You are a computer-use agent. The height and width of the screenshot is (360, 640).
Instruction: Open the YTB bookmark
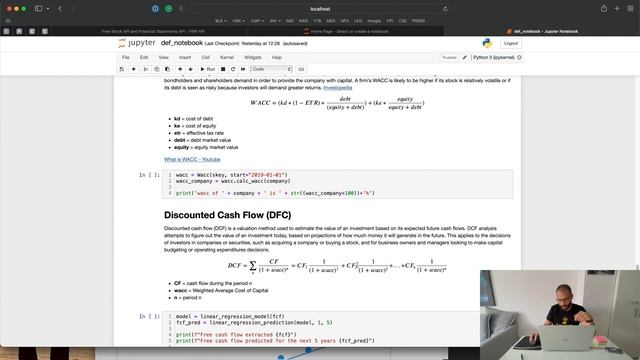(317, 21)
